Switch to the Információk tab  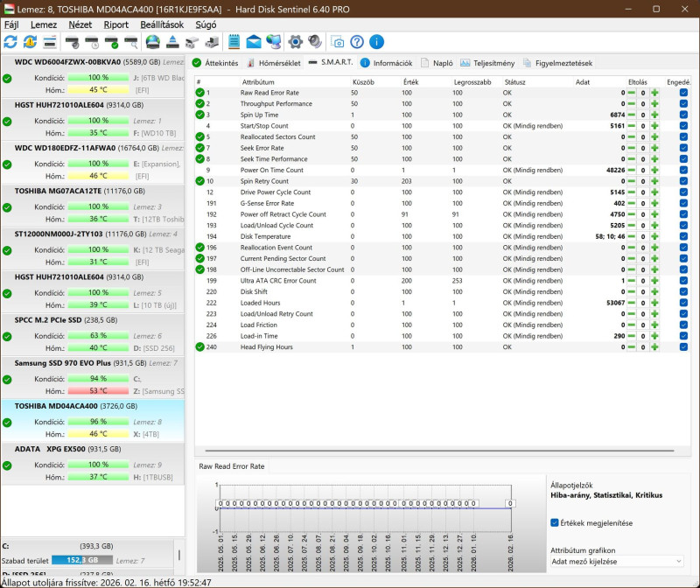[x=387, y=63]
